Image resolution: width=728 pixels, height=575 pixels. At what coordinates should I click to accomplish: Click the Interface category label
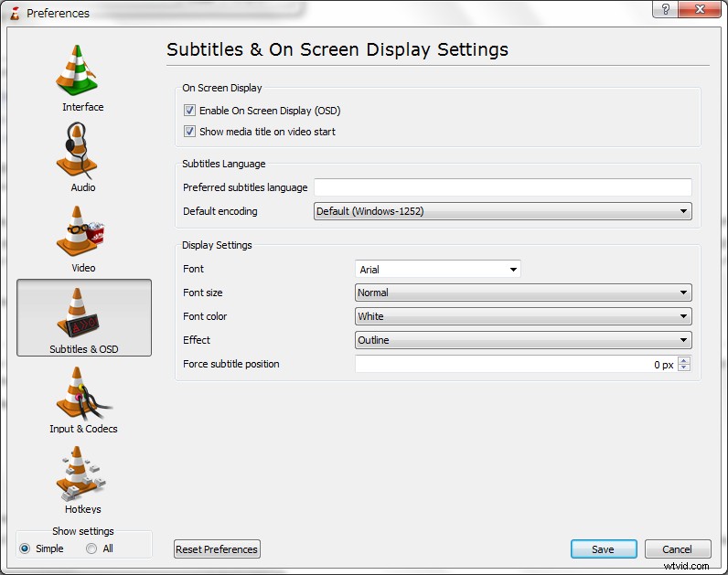click(x=83, y=107)
